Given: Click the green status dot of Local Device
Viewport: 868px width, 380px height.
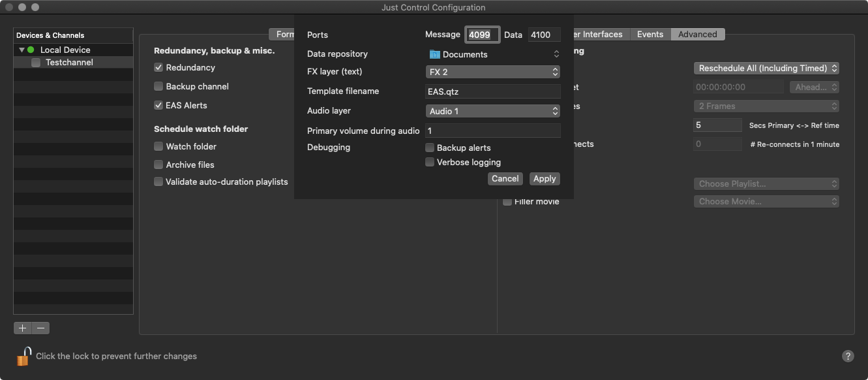Looking at the screenshot, I should pos(31,50).
